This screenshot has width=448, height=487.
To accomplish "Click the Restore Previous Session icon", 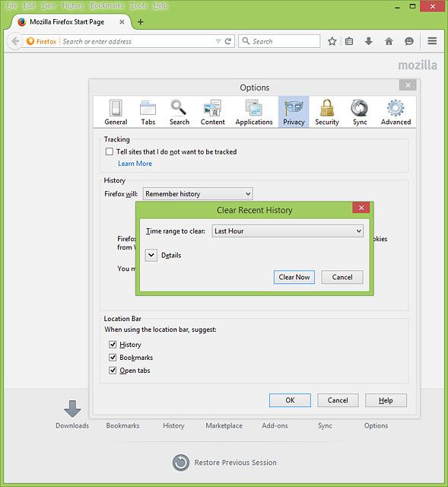I will 181,463.
